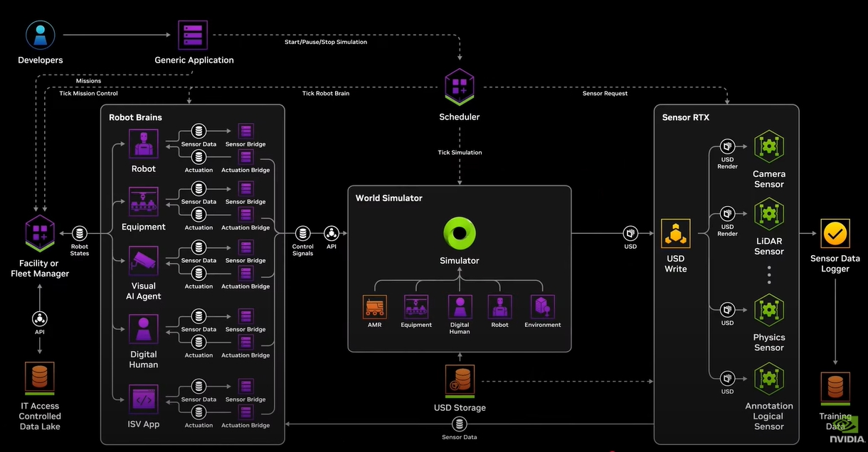Click USD Render icon beside LiDAR Sensor

(x=727, y=213)
